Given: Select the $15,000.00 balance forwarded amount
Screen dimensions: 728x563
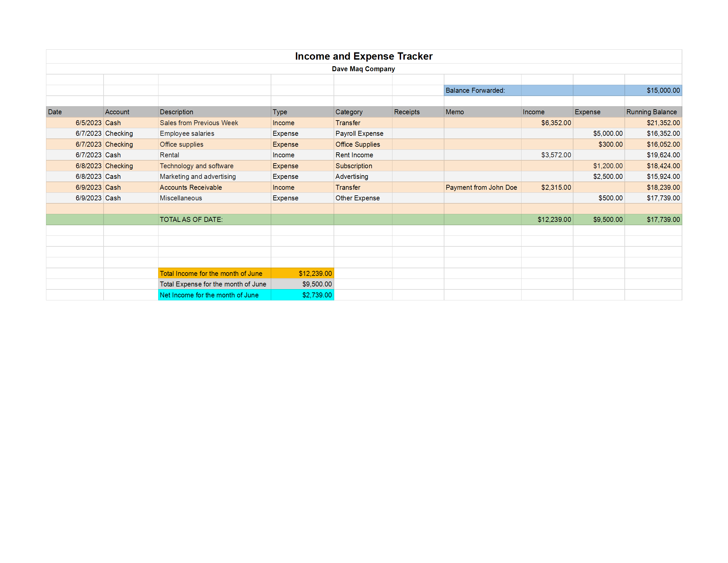Looking at the screenshot, I should [x=663, y=90].
